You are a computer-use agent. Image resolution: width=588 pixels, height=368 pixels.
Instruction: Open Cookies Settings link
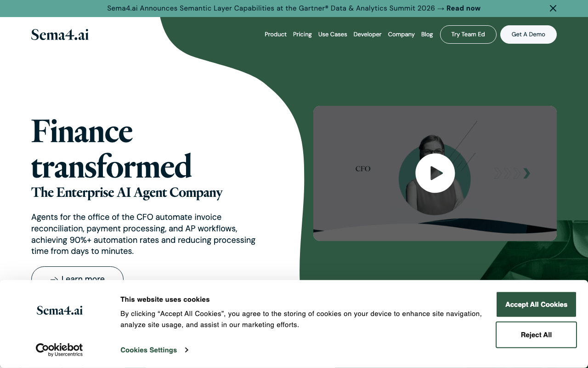(148, 350)
